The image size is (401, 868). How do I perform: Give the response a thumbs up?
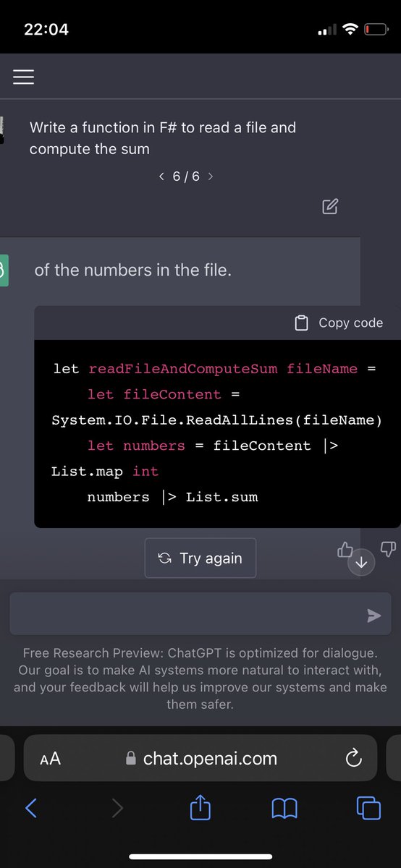pos(345,550)
